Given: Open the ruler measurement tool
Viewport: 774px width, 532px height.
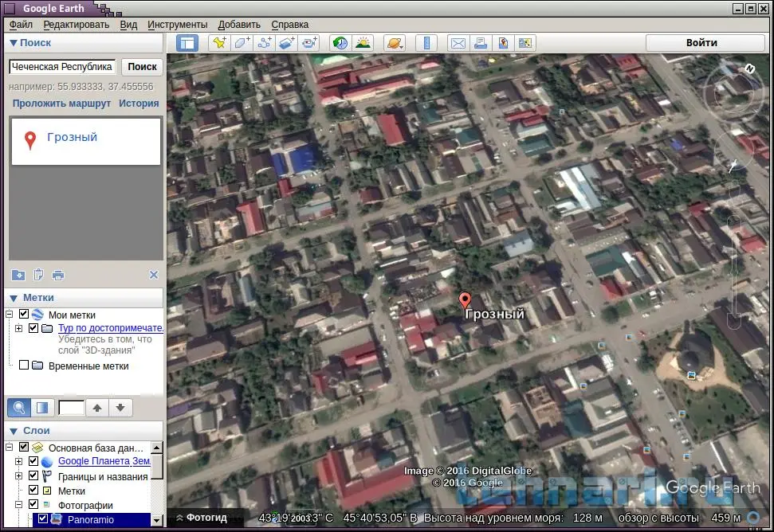Looking at the screenshot, I should [427, 44].
